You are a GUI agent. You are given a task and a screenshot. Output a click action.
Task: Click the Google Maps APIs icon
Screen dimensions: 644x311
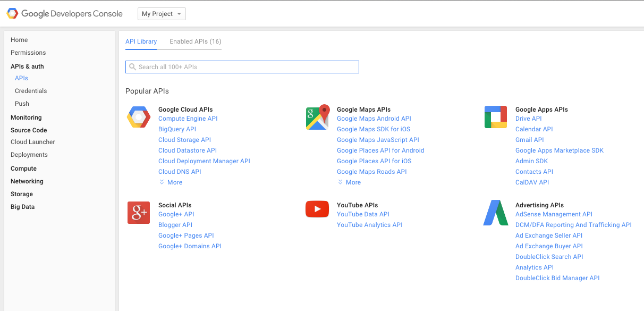[x=318, y=117]
